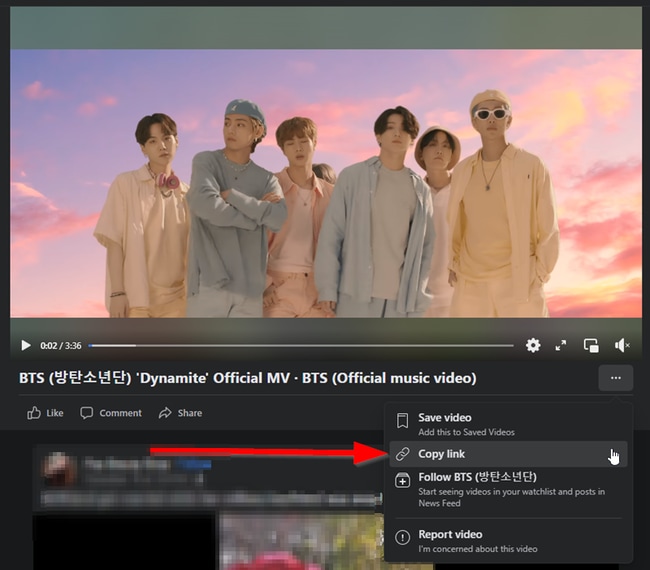The height and width of the screenshot is (570, 650).
Task: Select Follow BTS menu option
Action: click(x=508, y=490)
